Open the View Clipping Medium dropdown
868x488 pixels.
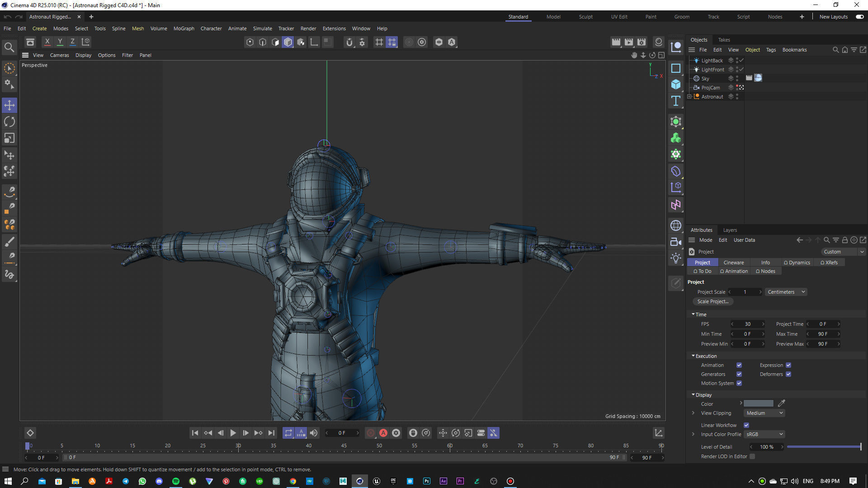[x=764, y=413]
